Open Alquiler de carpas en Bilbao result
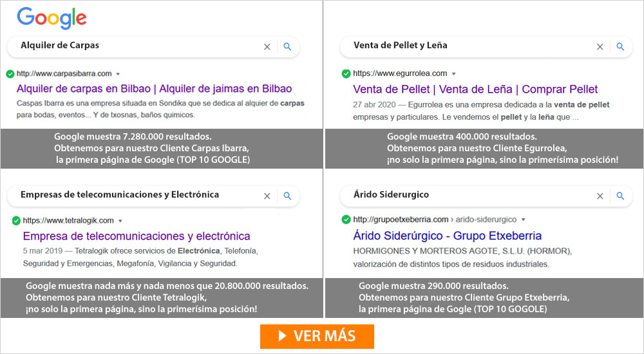The image size is (644, 354). 155,89
